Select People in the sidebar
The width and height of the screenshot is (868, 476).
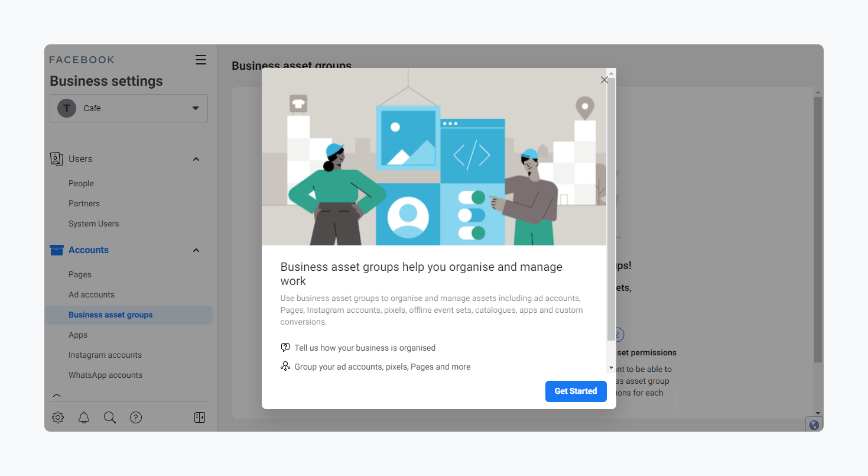[81, 183]
